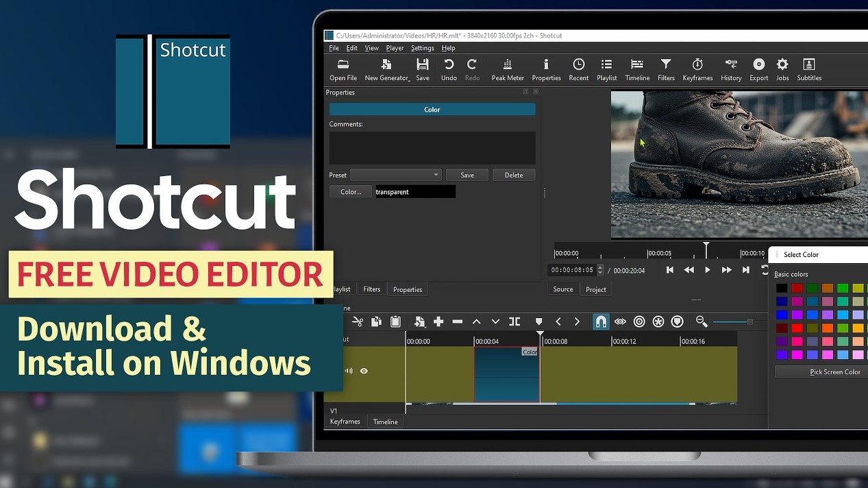This screenshot has width=868, height=488.
Task: Click the Pick Screen Color button
Action: 834,371
